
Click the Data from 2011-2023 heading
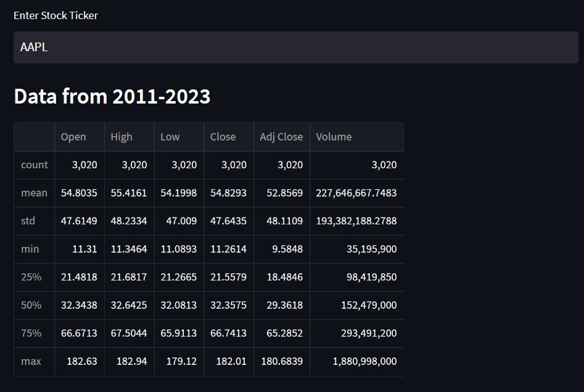coord(112,96)
